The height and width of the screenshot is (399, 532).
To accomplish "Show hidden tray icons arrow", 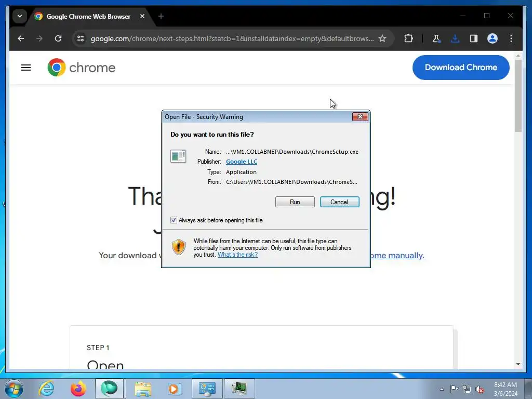I will click(442, 389).
